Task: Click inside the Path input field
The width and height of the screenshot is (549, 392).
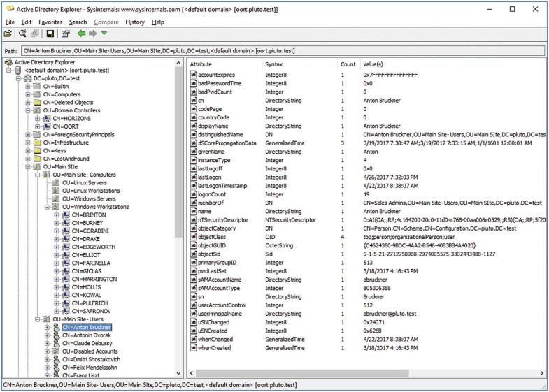Action: (x=283, y=51)
